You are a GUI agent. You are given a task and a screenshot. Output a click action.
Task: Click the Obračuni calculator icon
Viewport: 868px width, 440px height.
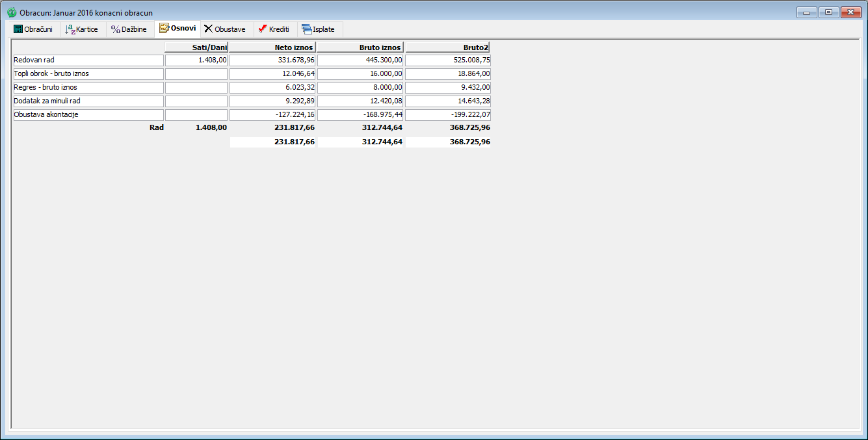pyautogui.click(x=18, y=29)
